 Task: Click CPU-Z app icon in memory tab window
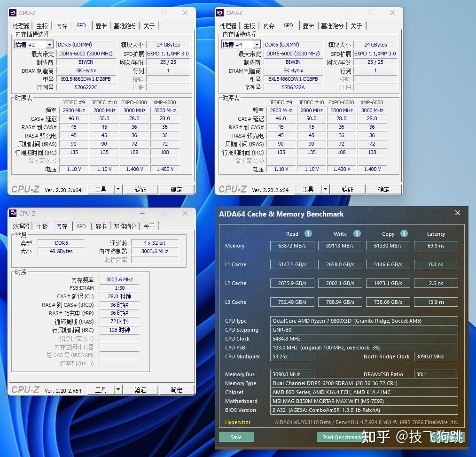coord(13,213)
